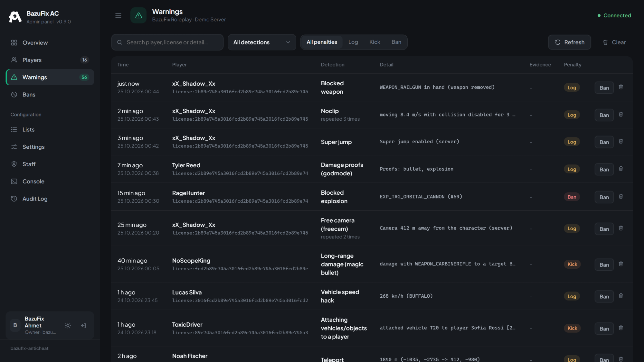The width and height of the screenshot is (644, 362).
Task: Expand the All detections dropdown
Action: [262, 42]
